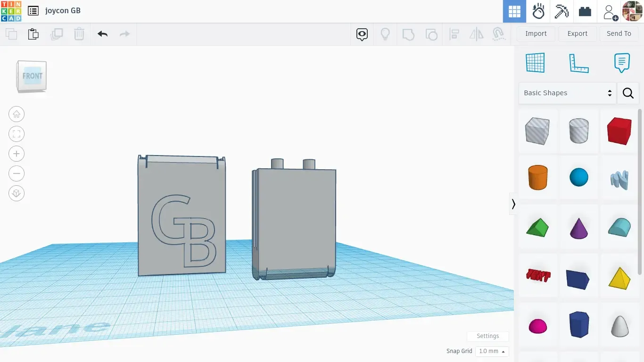Select the gray Paraboloid shape
Screen dimensions: 644x362
coord(619,326)
